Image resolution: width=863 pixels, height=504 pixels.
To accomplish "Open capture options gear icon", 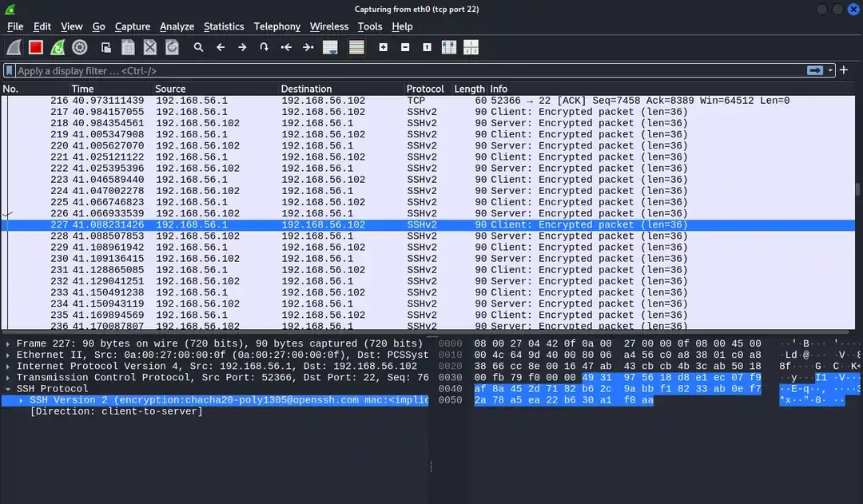I will pos(80,47).
